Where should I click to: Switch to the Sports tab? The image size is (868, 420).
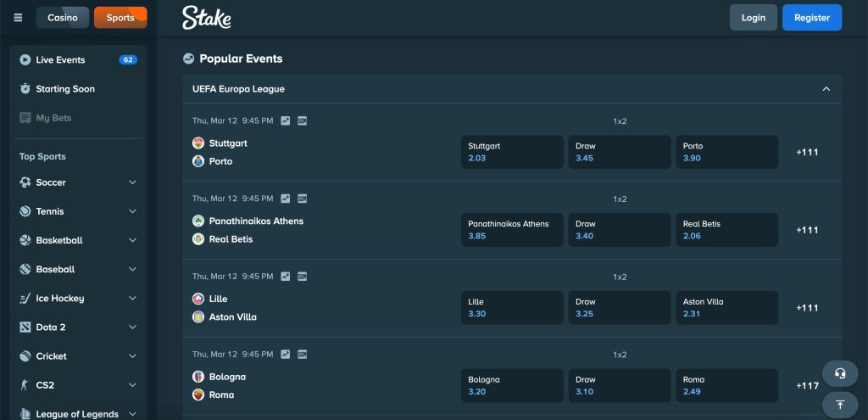(120, 18)
